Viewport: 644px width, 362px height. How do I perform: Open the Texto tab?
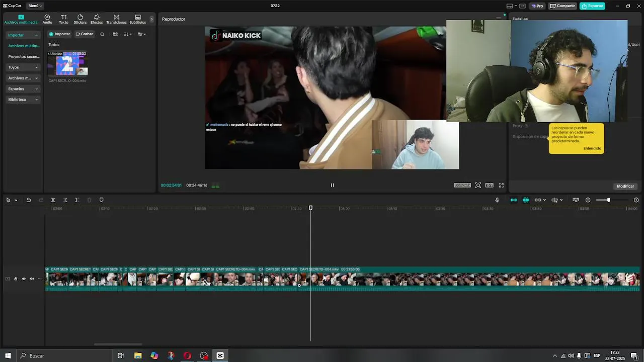[63, 19]
